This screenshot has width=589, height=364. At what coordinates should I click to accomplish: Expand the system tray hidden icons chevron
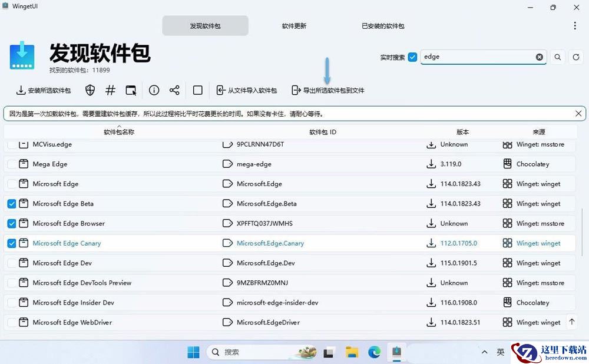coord(485,352)
